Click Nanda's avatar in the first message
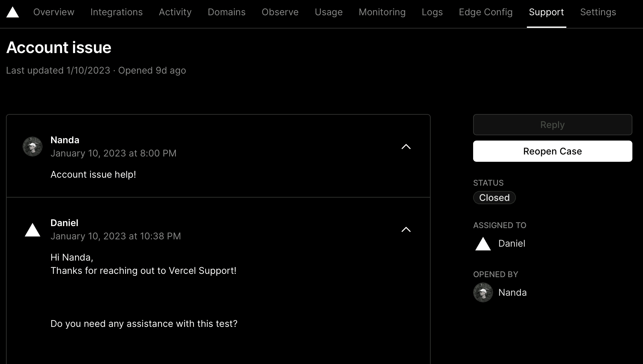Screen dimensions: 643x364 33,147
